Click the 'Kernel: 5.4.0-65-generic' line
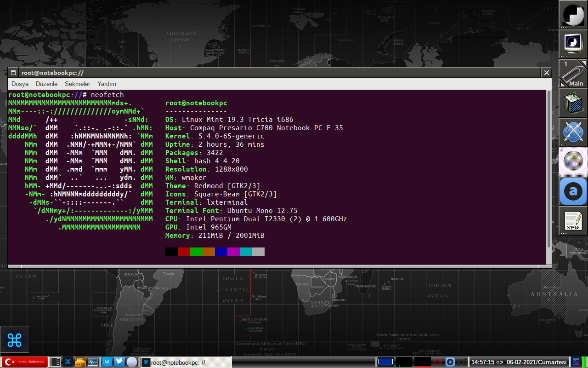The height and width of the screenshot is (368, 588). point(215,136)
